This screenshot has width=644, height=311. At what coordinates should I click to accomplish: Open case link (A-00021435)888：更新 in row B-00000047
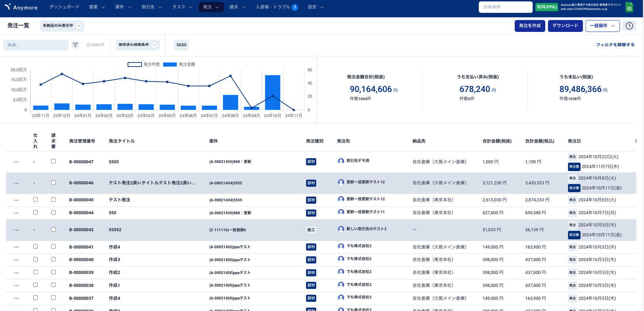(230, 162)
